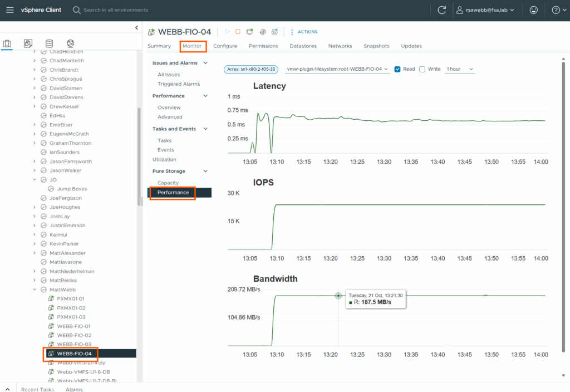570x392 pixels.
Task: Open the hamburger navigation menu
Action: tap(10, 10)
